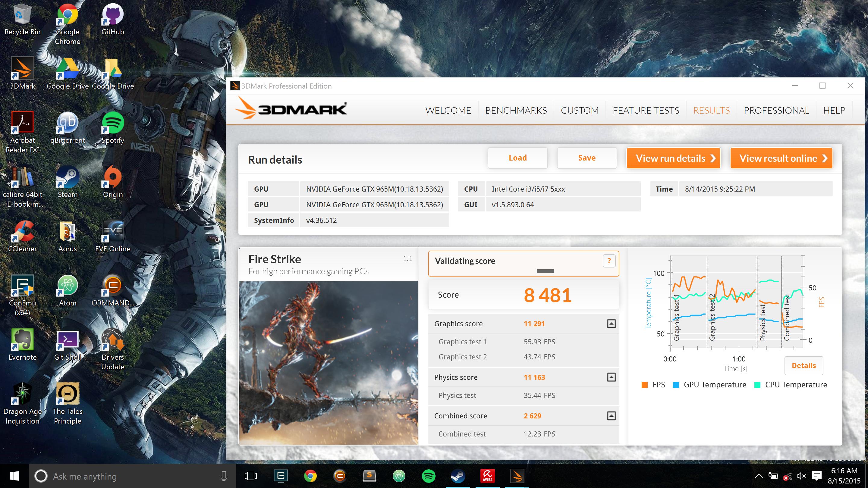Image resolution: width=868 pixels, height=488 pixels.
Task: Click the Save button
Action: tap(587, 158)
